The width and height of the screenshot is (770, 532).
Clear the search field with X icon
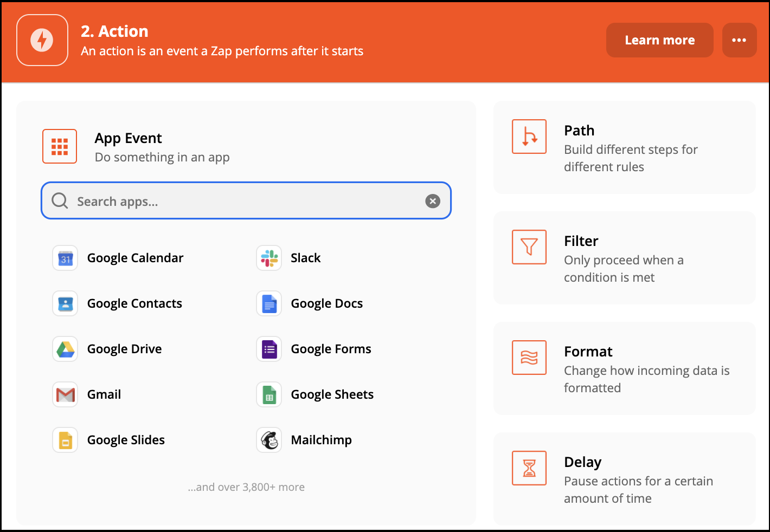[432, 201]
